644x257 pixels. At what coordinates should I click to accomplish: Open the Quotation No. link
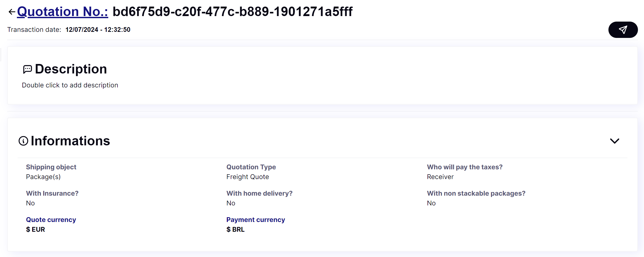(x=62, y=12)
